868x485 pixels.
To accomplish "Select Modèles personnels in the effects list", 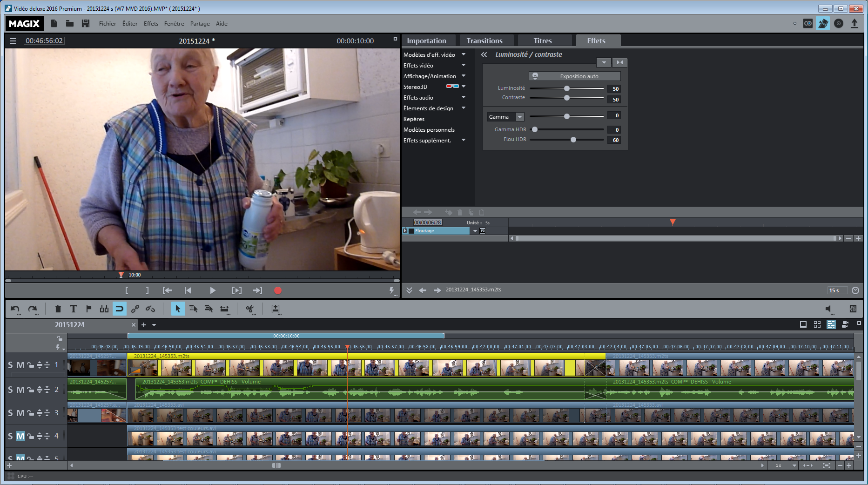I will (429, 129).
